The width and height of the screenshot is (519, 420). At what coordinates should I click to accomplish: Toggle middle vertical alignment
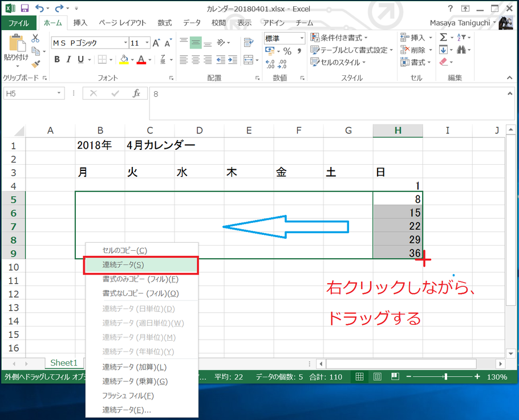[196, 43]
